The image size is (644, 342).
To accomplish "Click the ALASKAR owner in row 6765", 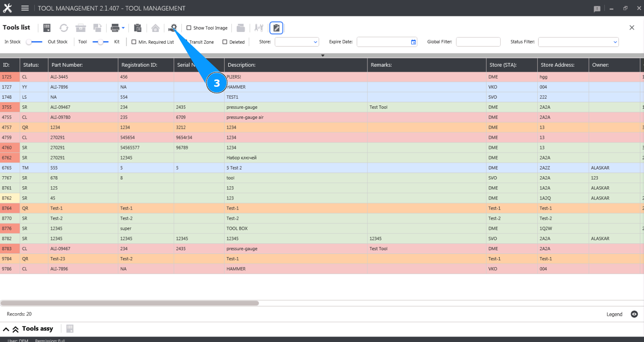I will pyautogui.click(x=600, y=168).
